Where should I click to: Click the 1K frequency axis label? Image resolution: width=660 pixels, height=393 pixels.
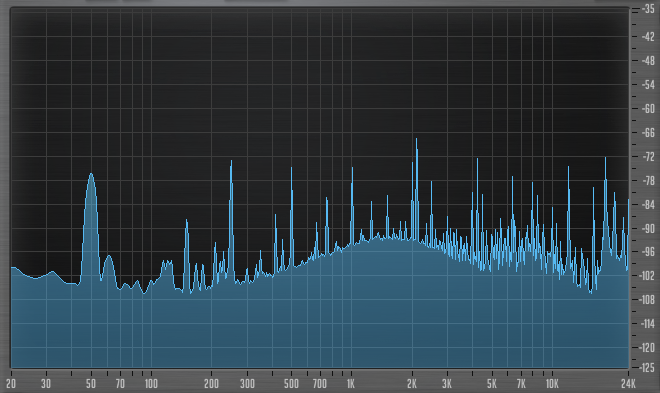point(351,384)
